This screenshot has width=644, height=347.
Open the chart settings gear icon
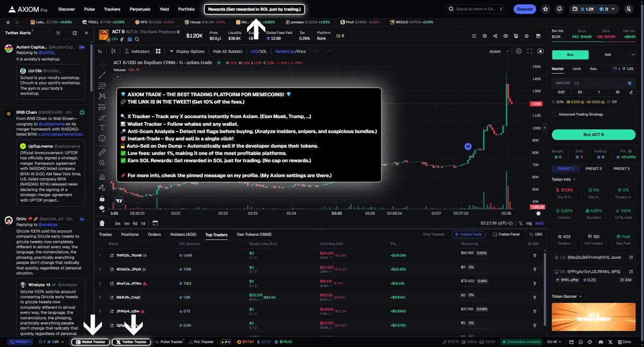pyautogui.click(x=518, y=51)
